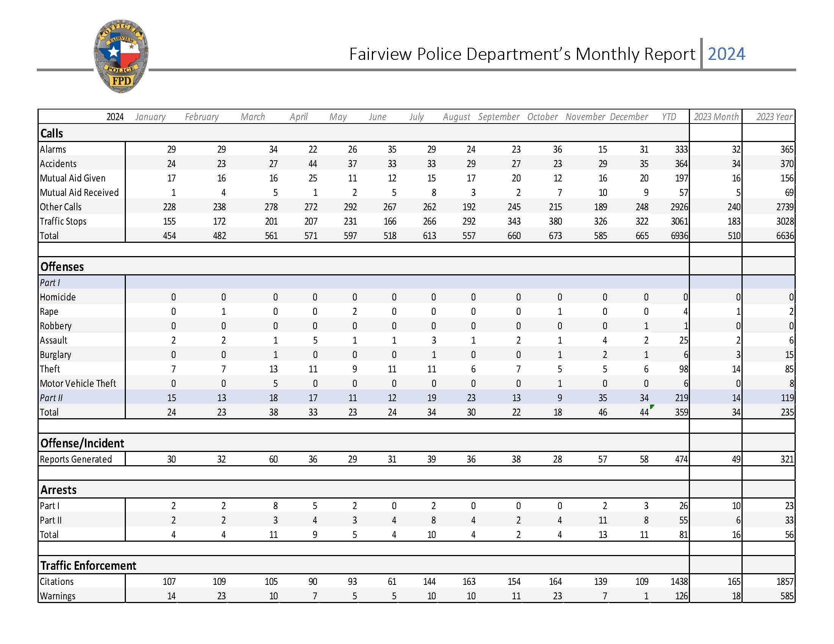The height and width of the screenshot is (644, 834).
Task: Click December offenses total cell 44
Action: (x=644, y=412)
